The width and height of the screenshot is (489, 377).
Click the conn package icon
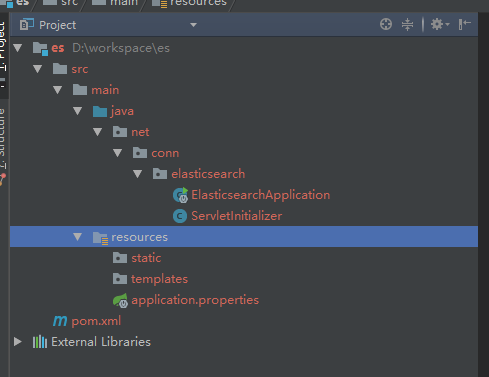(140, 153)
